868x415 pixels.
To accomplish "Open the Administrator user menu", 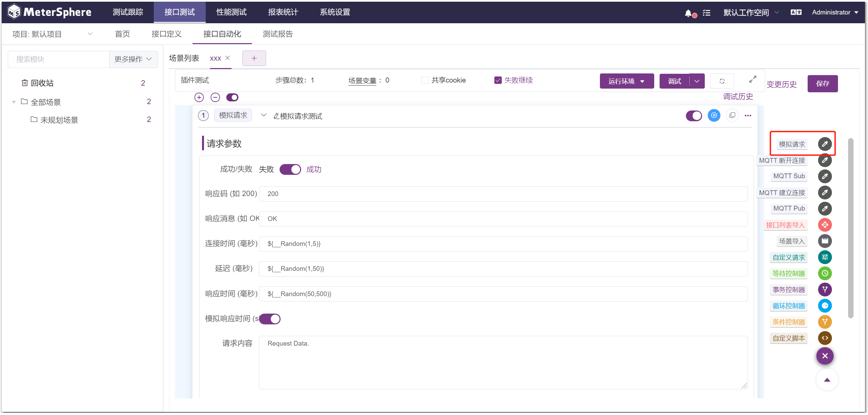I will tap(835, 12).
